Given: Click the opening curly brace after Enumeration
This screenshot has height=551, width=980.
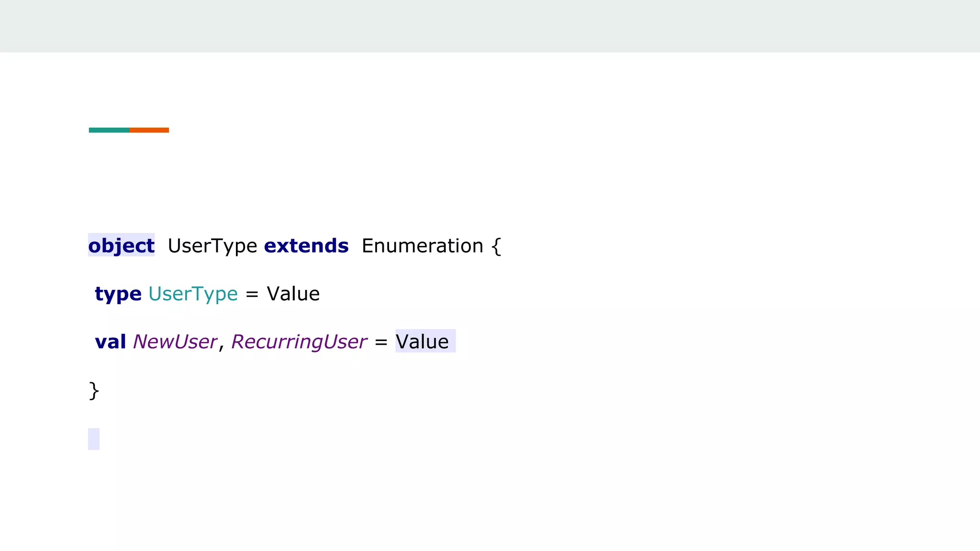Looking at the screenshot, I should click(x=496, y=246).
